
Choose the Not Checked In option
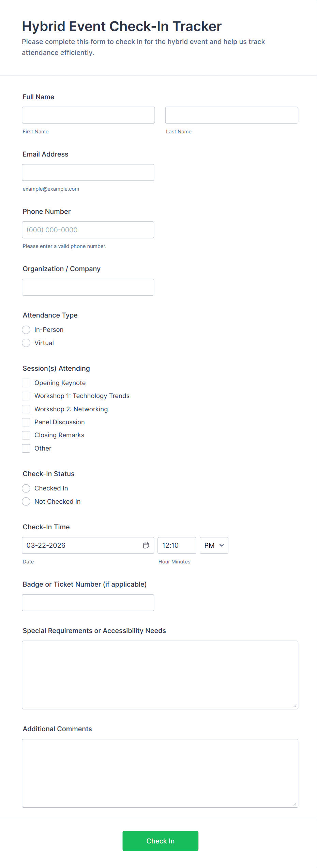26,501
